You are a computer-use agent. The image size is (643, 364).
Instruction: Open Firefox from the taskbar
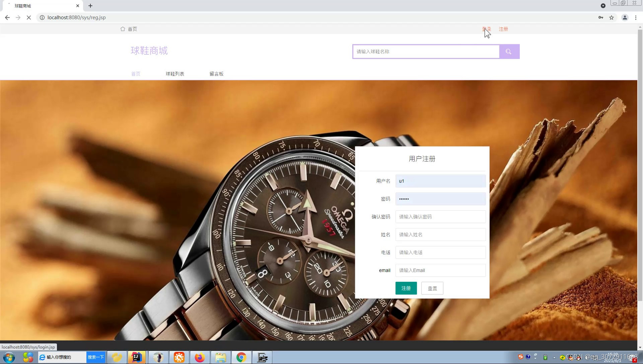pos(200,357)
